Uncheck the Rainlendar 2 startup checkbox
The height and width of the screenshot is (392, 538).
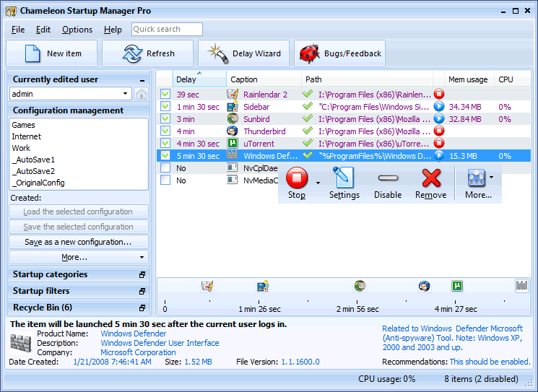click(165, 94)
